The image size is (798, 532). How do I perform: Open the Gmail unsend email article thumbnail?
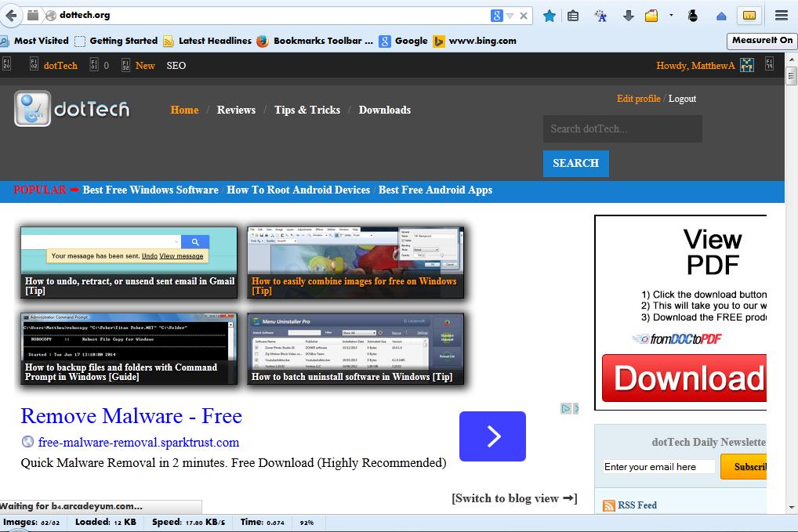click(129, 262)
